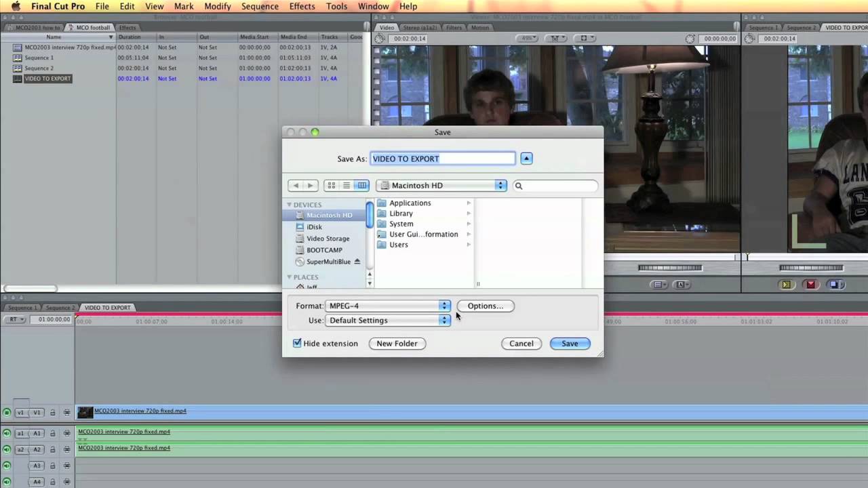The image size is (868, 488).
Task: Lock the A2 audio track
Action: coord(53,449)
